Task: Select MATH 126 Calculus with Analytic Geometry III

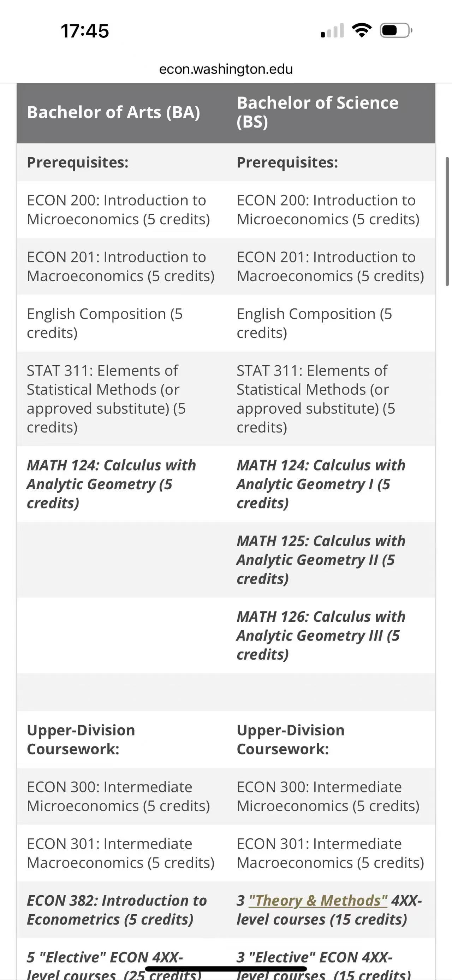Action: point(321,635)
